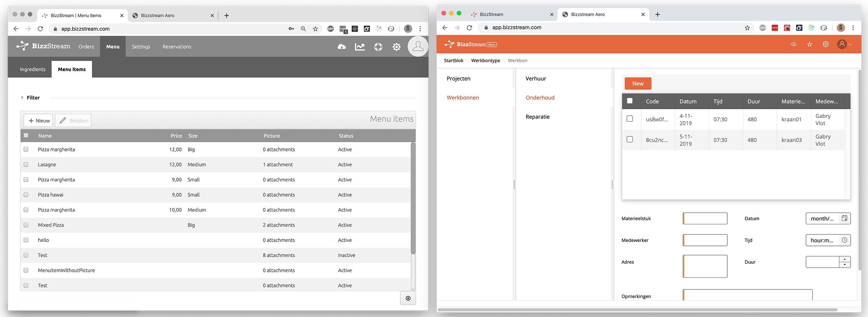Screen dimensions: 868x317
Task: Open gear settings in orange Aero header
Action: click(826, 45)
